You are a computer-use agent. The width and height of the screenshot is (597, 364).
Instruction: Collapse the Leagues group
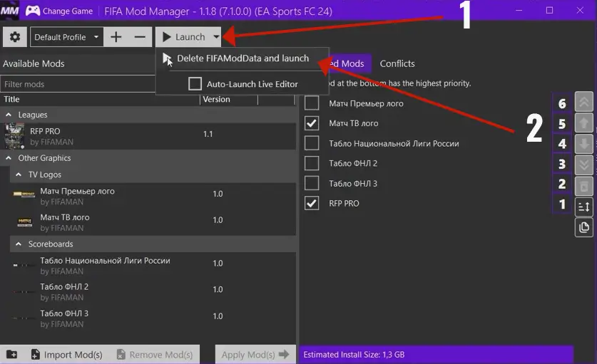point(9,115)
